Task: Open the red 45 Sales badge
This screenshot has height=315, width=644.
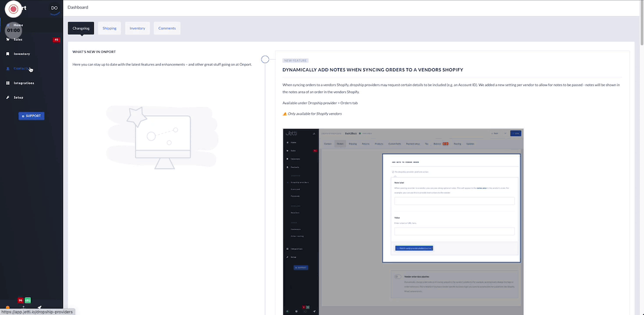Action: 57,40
